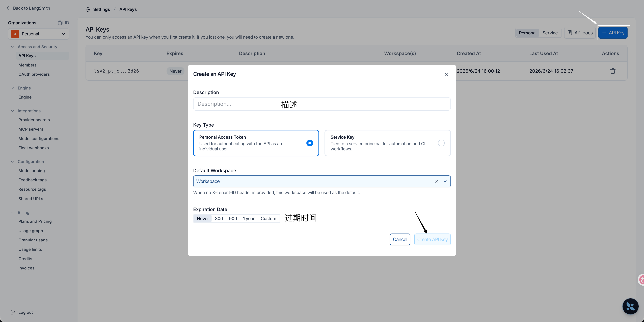Image resolution: width=644 pixels, height=322 pixels.
Task: Open Plans and Pricing page
Action: [x=35, y=221]
